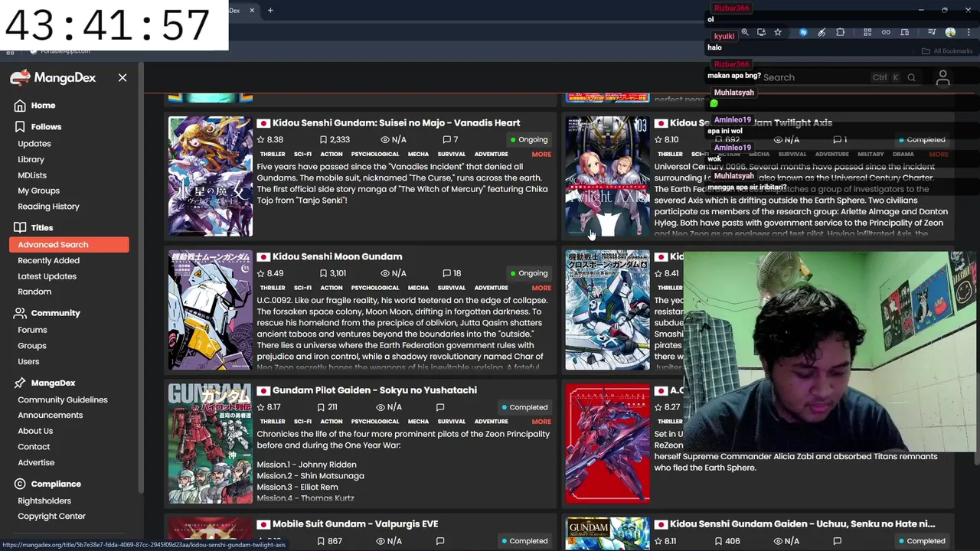Open a Random title

coord(34,292)
